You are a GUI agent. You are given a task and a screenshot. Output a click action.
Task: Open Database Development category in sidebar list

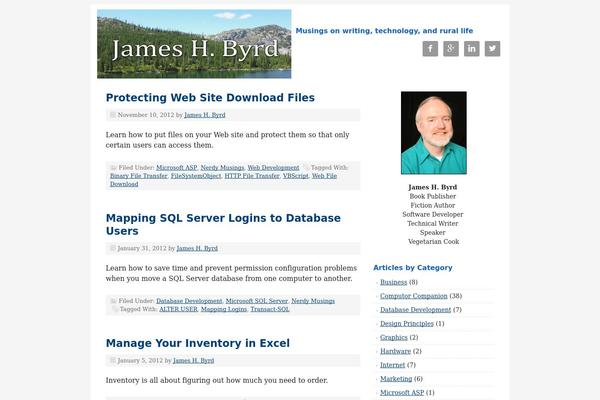[416, 310]
